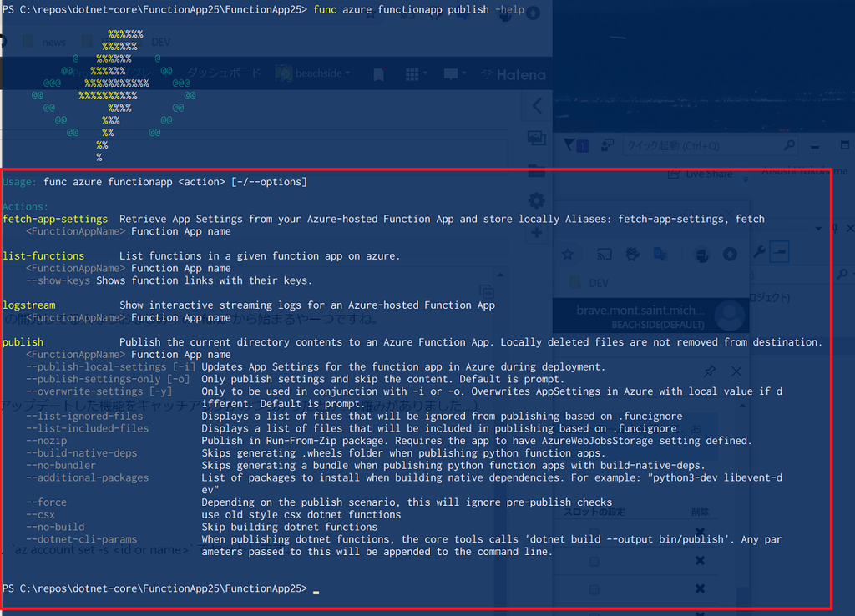Click highlighted preview button beside wrench icon
This screenshot has height=616, width=855.
tap(780, 252)
